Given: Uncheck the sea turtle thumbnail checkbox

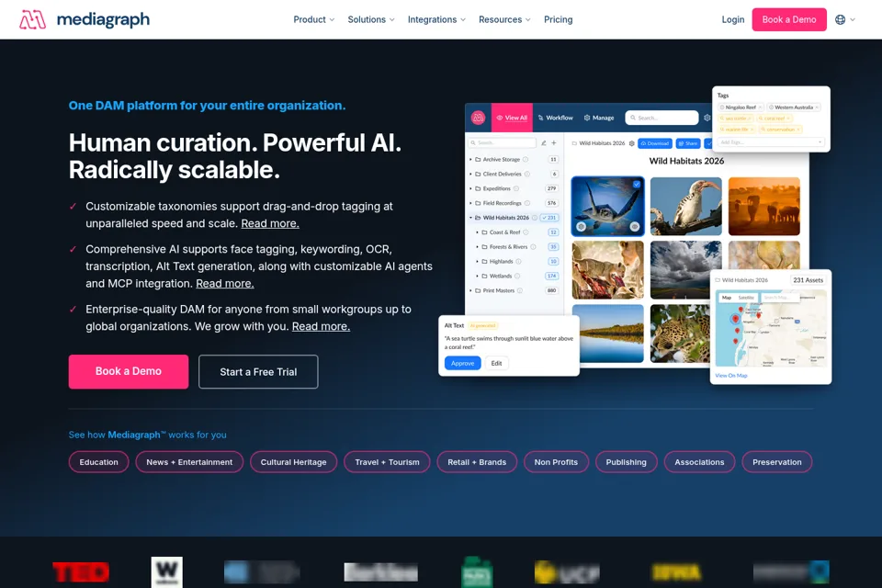Looking at the screenshot, I should 636,184.
